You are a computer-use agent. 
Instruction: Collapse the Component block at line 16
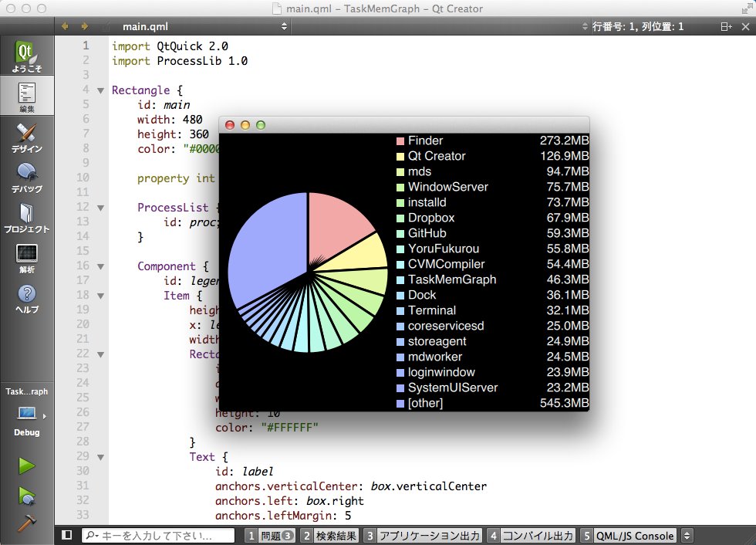click(100, 266)
